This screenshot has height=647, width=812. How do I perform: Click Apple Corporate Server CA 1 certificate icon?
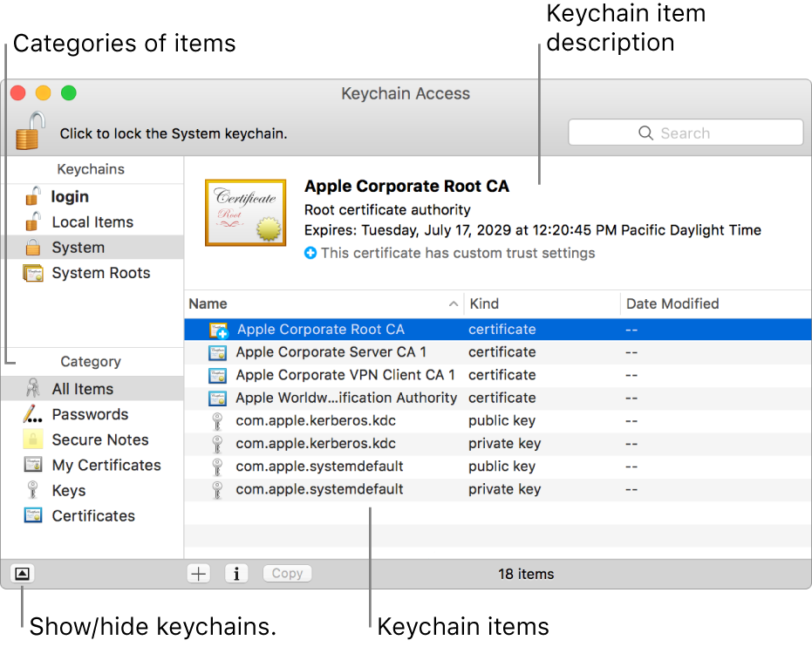pos(217,352)
